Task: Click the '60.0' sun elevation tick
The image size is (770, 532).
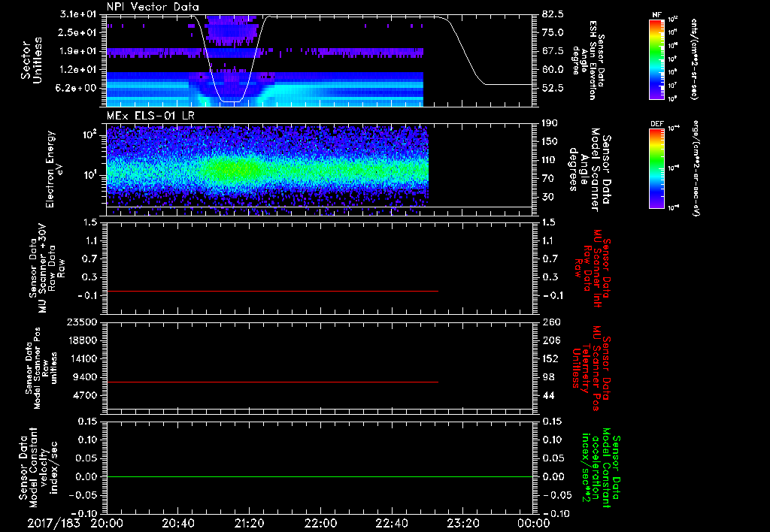Action: (x=553, y=70)
